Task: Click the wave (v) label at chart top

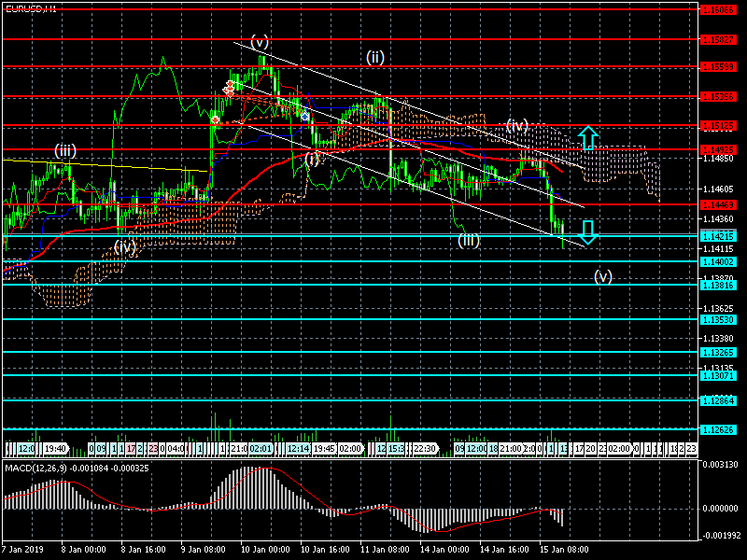Action: [260, 41]
